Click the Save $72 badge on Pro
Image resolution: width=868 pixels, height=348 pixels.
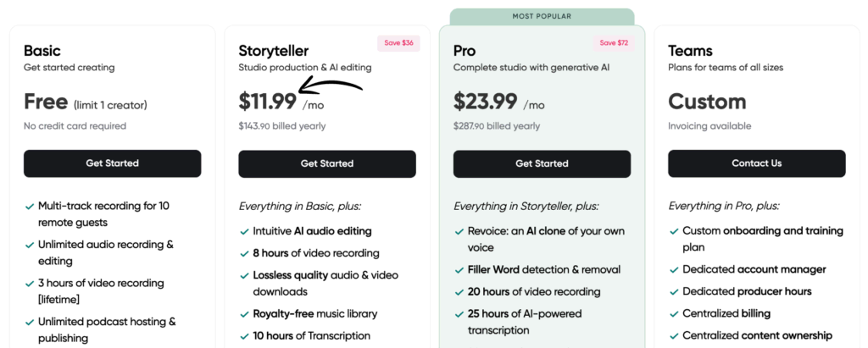[614, 43]
